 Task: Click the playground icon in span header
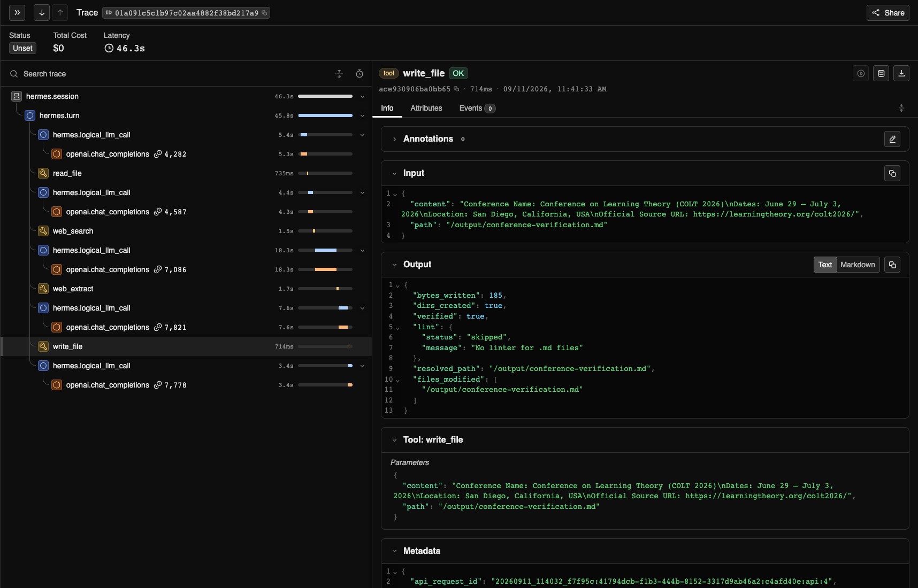(861, 74)
